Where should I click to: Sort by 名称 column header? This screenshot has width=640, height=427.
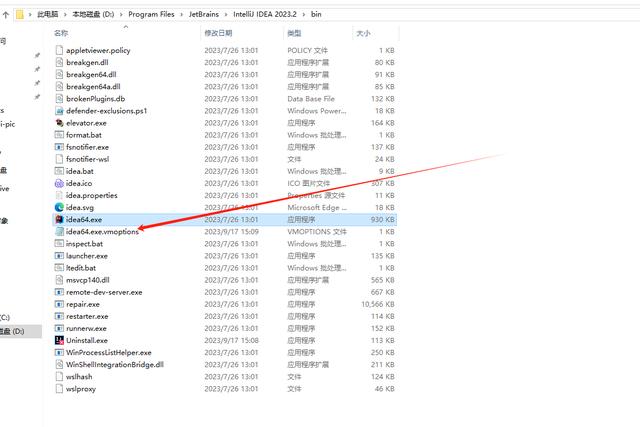tap(61, 33)
